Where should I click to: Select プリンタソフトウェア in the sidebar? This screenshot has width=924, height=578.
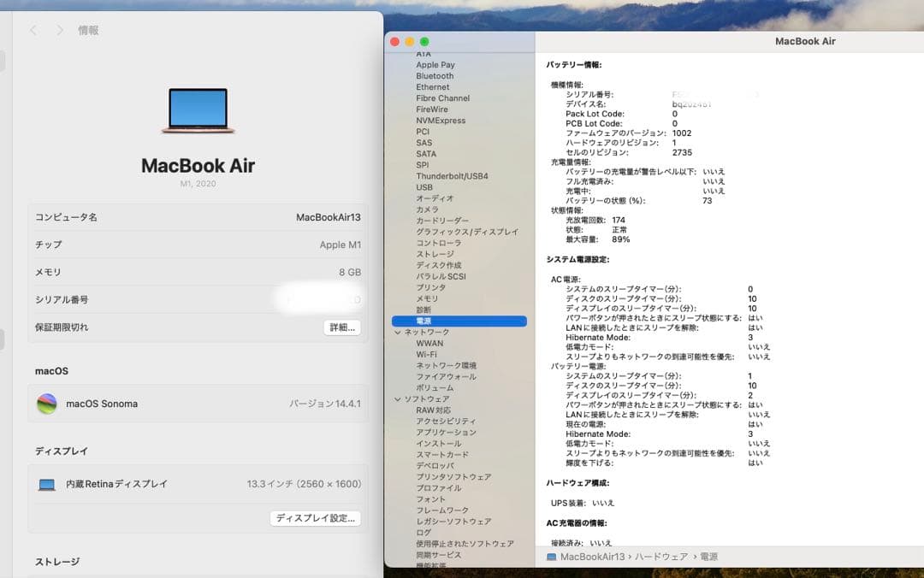453,477
